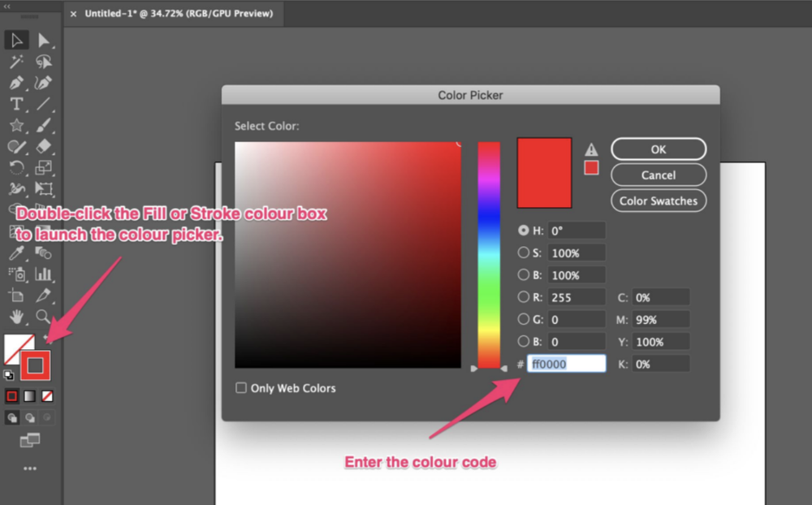The height and width of the screenshot is (505, 812).
Task: Select the Type tool
Action: pyautogui.click(x=16, y=103)
